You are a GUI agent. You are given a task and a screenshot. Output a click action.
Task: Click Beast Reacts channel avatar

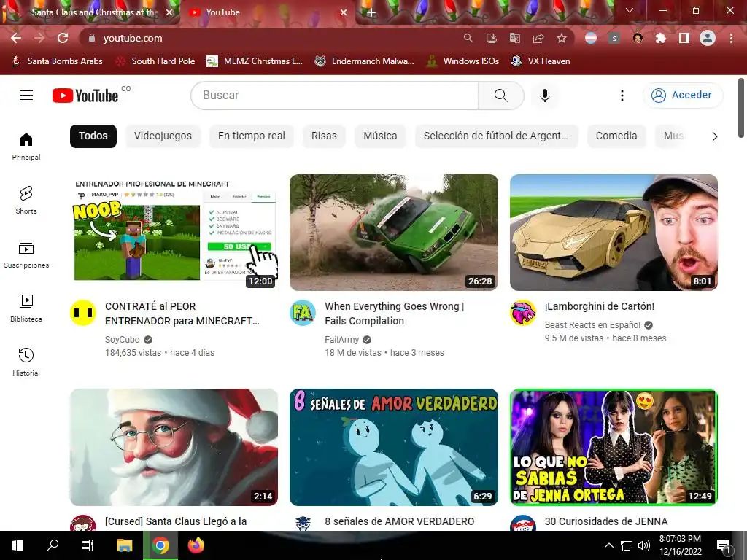[x=522, y=313]
